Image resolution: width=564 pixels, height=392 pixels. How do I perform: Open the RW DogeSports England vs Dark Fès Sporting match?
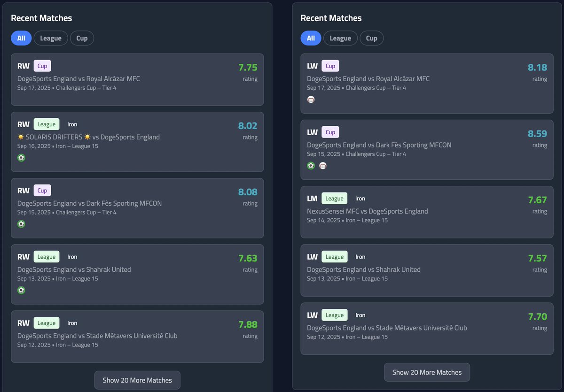[x=137, y=208]
